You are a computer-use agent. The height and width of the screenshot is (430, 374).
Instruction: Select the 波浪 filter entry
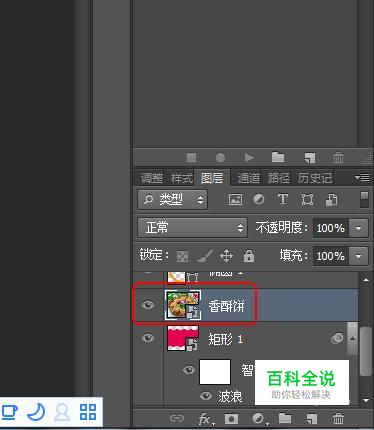[x=230, y=396]
